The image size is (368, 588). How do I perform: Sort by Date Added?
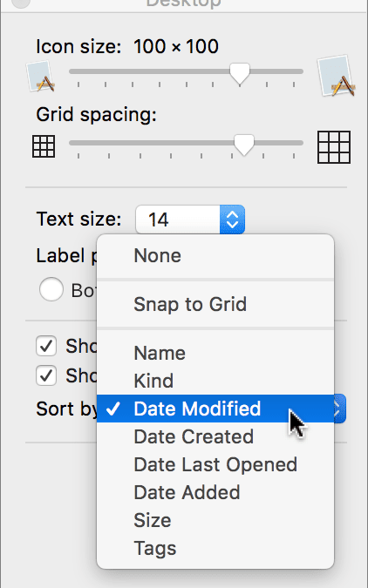(x=215, y=492)
